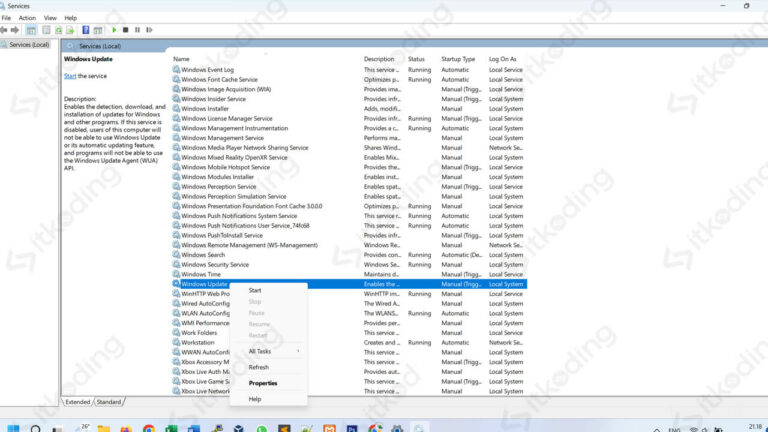This screenshot has width=768, height=432.
Task: Toggle the Show/Hide Action Pane toolbar icon
Action: (98, 30)
